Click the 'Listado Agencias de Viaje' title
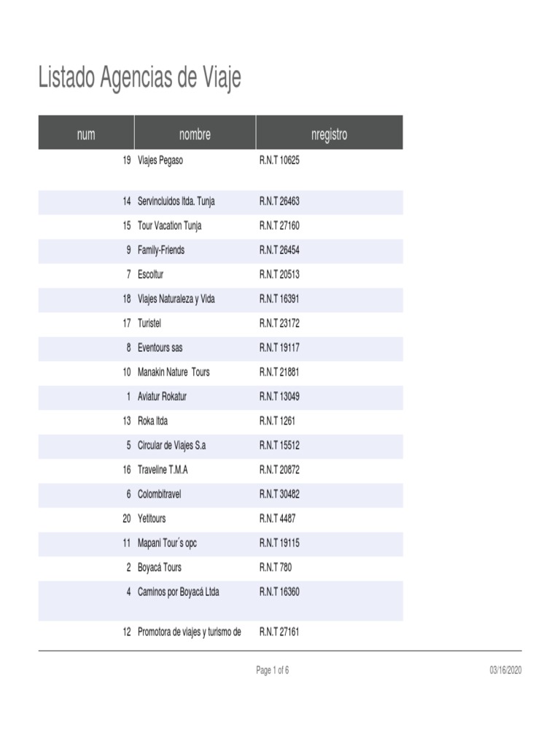 [139, 78]
